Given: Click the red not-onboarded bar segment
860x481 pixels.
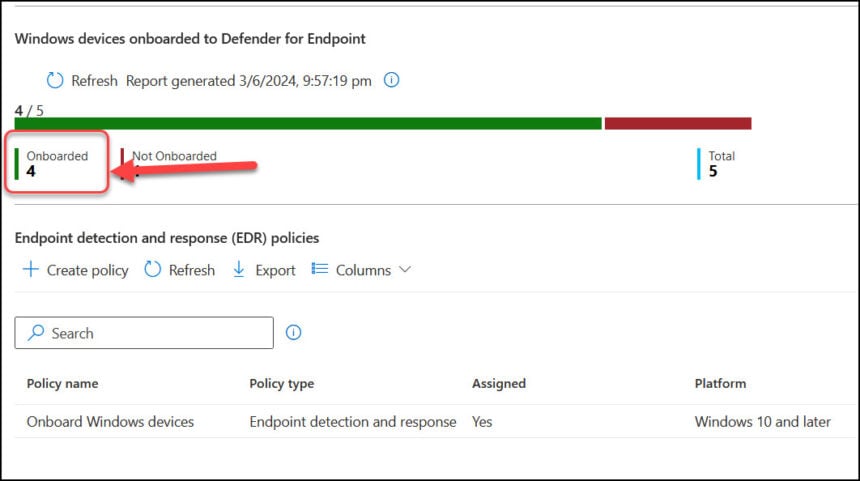Looking at the screenshot, I should point(678,123).
